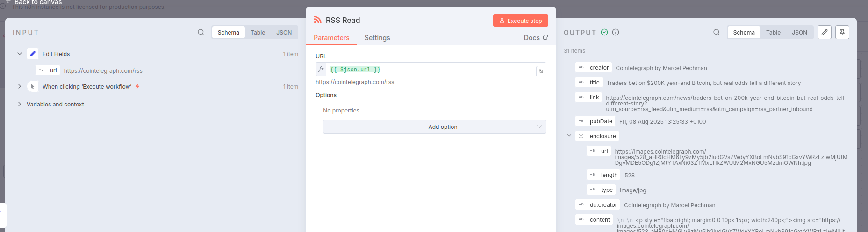Select the creator output field
This screenshot has height=232, width=868.
[x=594, y=68]
